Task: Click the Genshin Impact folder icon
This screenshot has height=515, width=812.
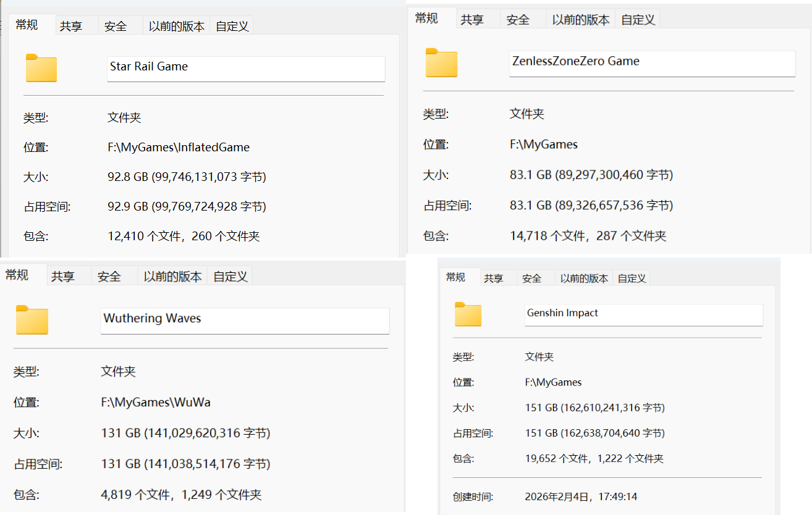Action: (468, 314)
